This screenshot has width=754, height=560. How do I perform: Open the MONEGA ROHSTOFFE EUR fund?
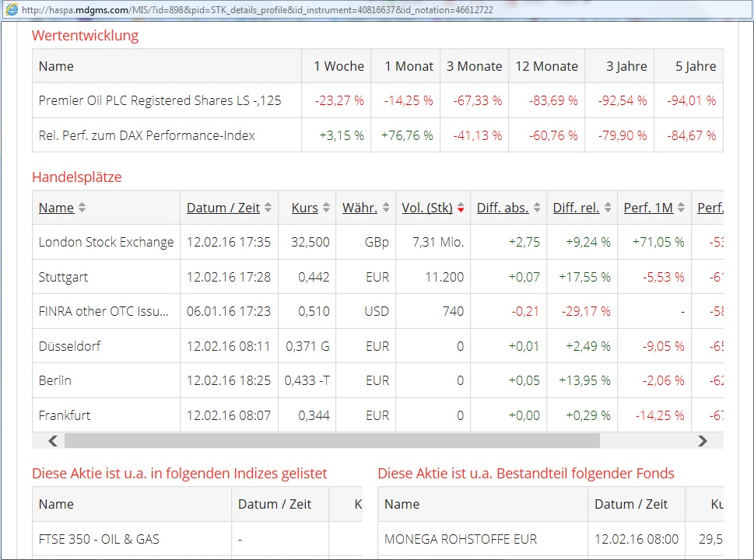[461, 539]
